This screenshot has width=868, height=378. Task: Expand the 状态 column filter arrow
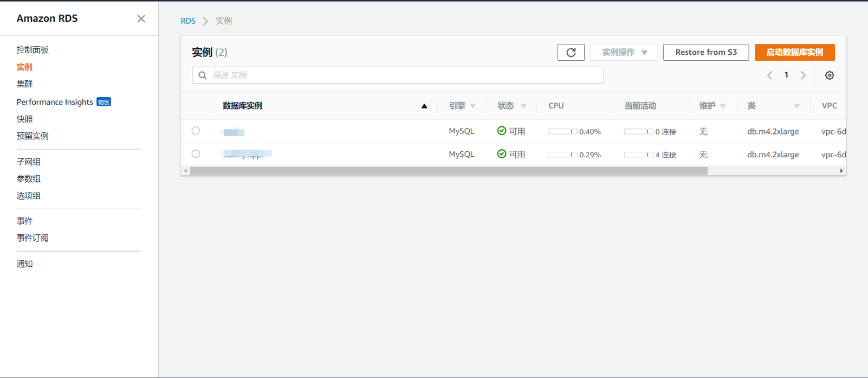pos(523,106)
